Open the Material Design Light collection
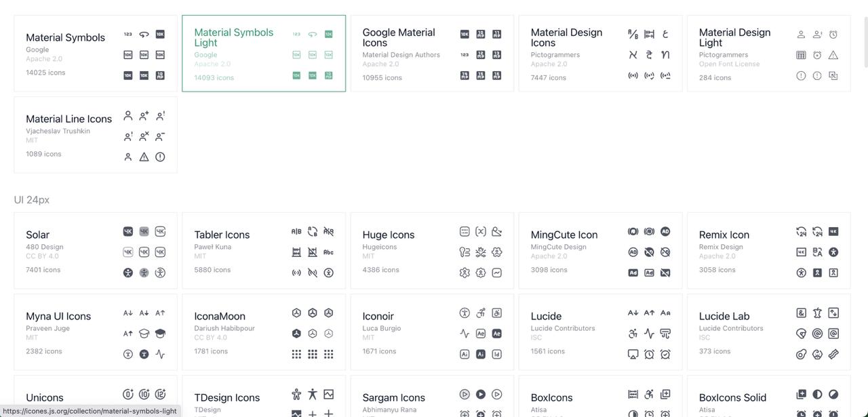This screenshot has height=417, width=868. click(x=768, y=54)
